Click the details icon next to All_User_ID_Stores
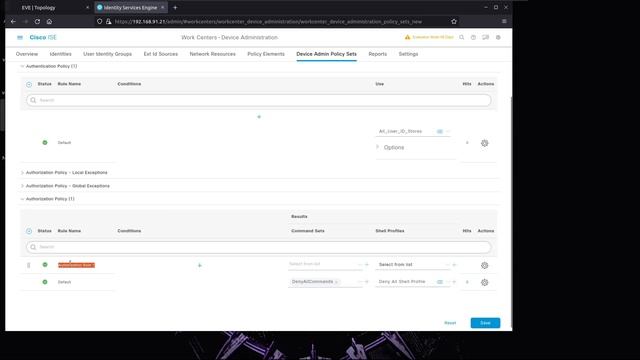This screenshot has width=640, height=360. click(x=440, y=131)
